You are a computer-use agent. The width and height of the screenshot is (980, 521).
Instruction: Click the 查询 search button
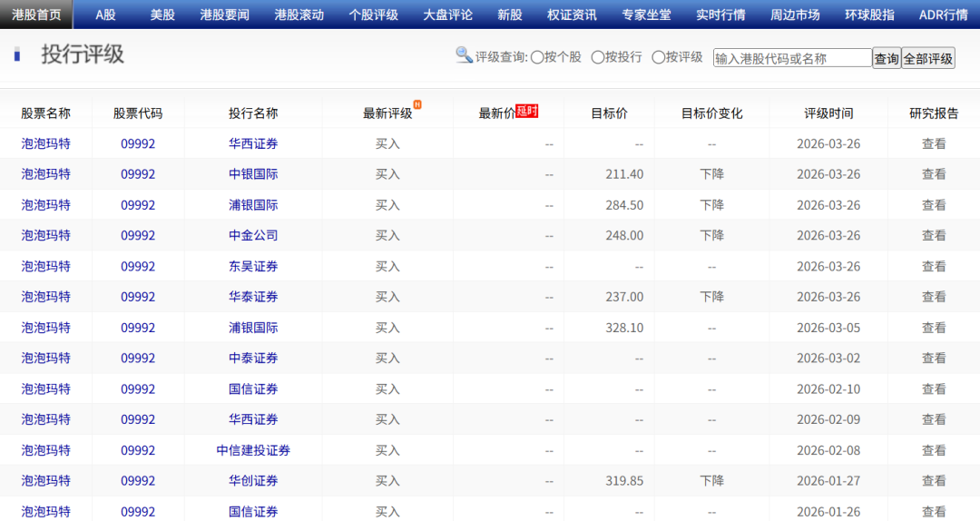point(886,58)
